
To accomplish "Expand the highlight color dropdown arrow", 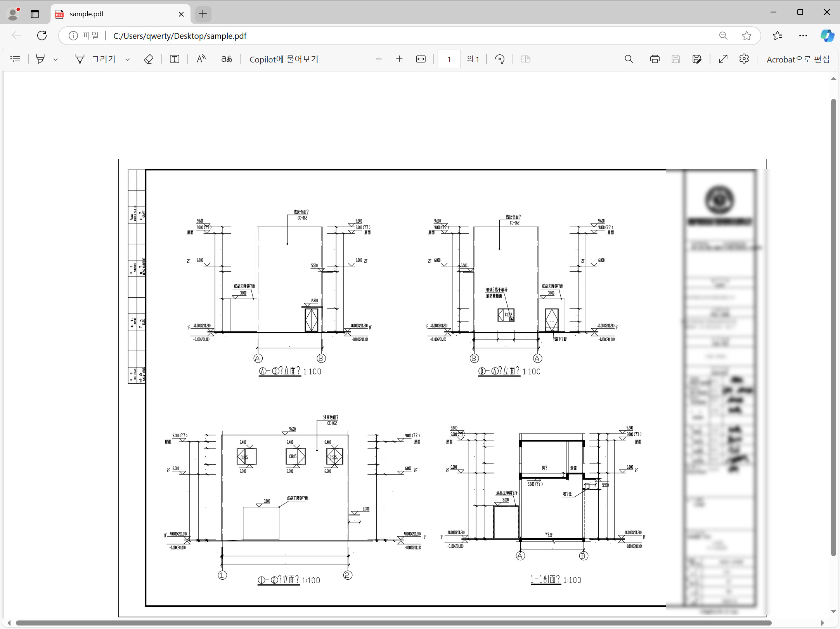I will click(x=55, y=59).
